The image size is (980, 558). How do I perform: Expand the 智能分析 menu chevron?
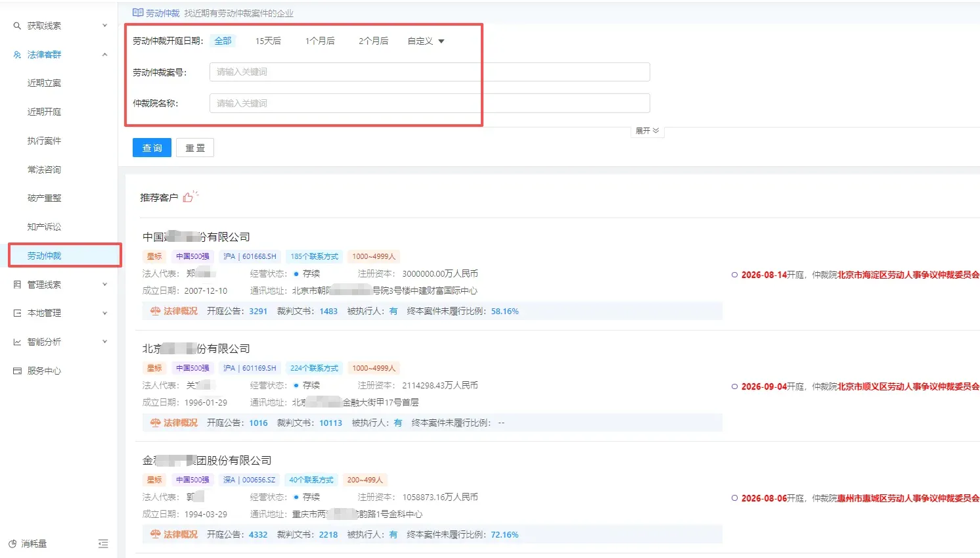(104, 342)
